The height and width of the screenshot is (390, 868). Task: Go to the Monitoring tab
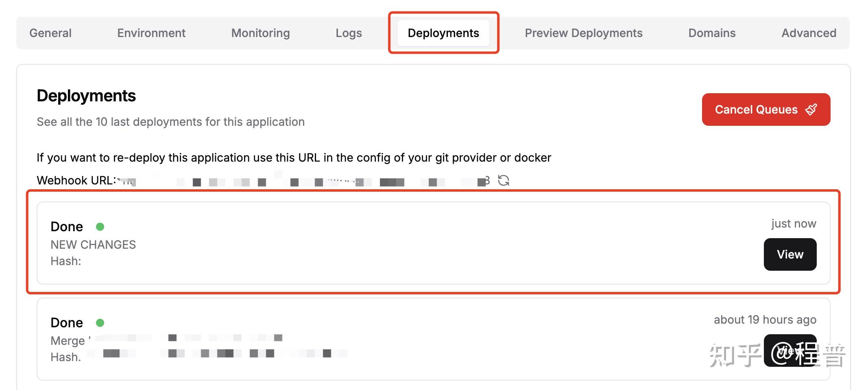coord(260,33)
